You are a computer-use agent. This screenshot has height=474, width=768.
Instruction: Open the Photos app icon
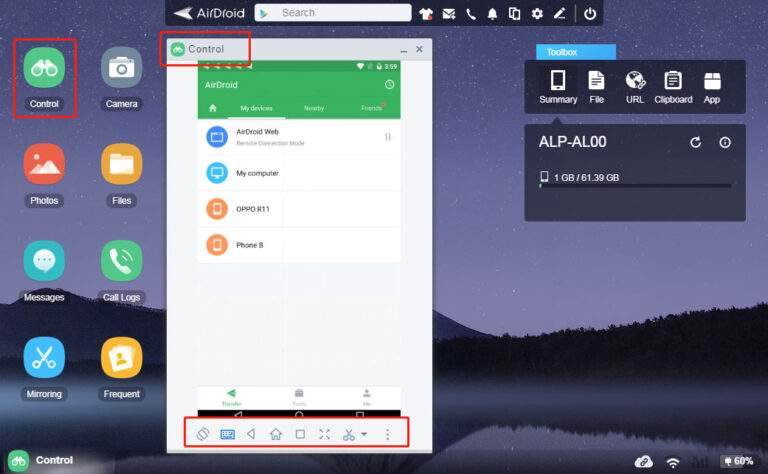click(x=44, y=164)
